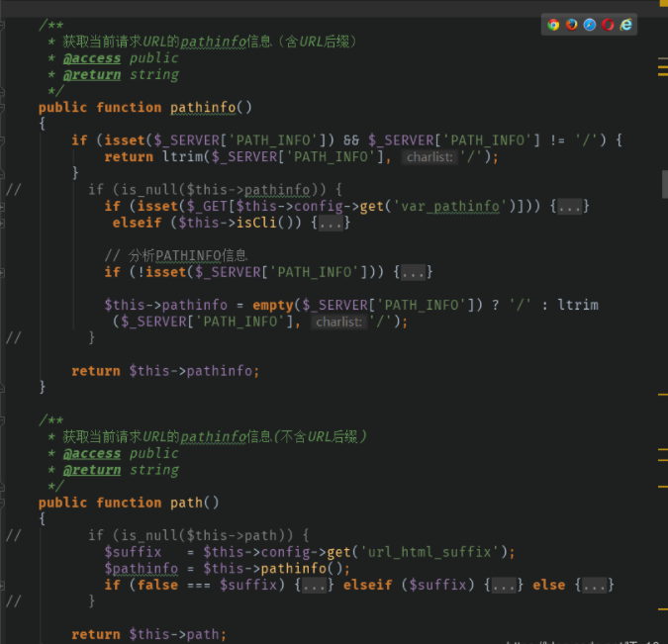Open preview in Safari browser icon
The width and height of the screenshot is (668, 644).
(x=590, y=25)
